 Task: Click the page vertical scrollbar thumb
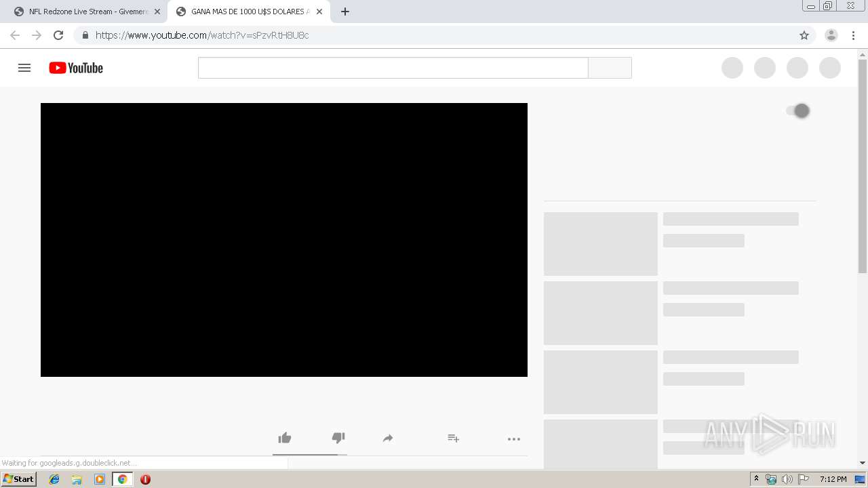coord(863,167)
